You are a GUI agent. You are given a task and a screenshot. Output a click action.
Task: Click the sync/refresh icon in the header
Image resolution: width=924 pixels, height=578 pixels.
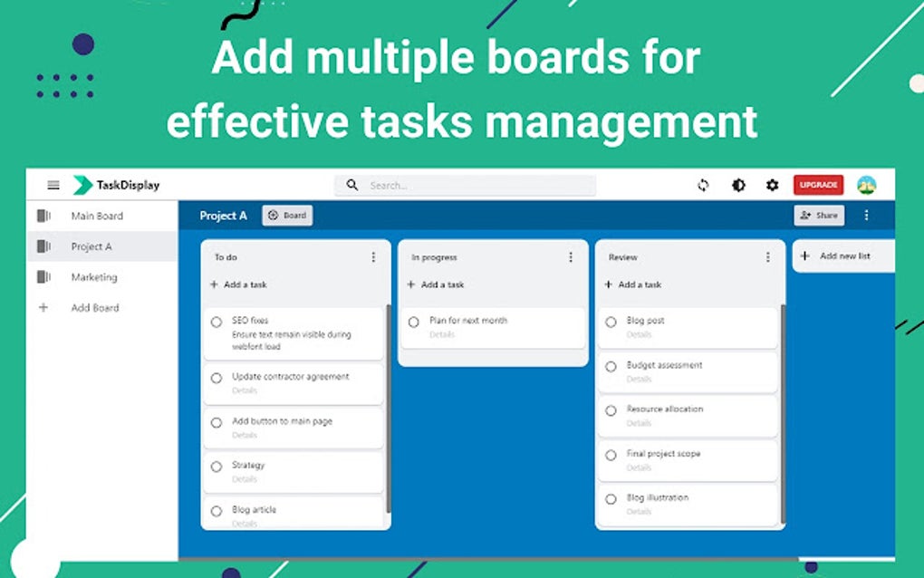[x=704, y=185]
